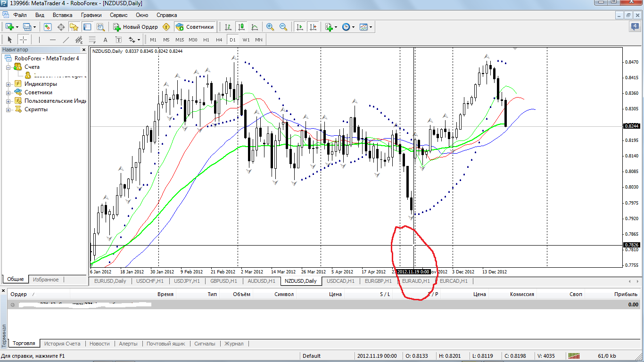This screenshot has height=362, width=644.
Task: Pick the trendline drawing tool
Action: pos(66,40)
